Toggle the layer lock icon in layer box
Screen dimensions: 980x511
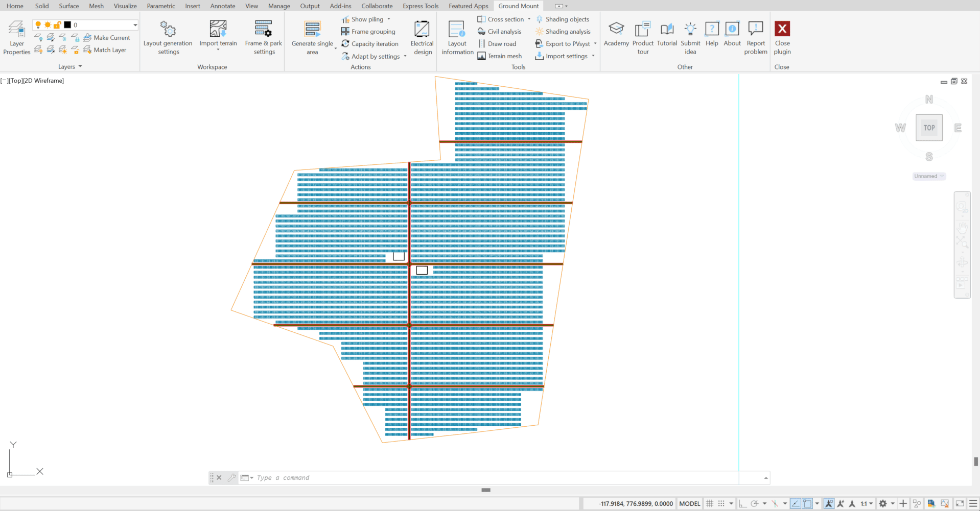(57, 25)
